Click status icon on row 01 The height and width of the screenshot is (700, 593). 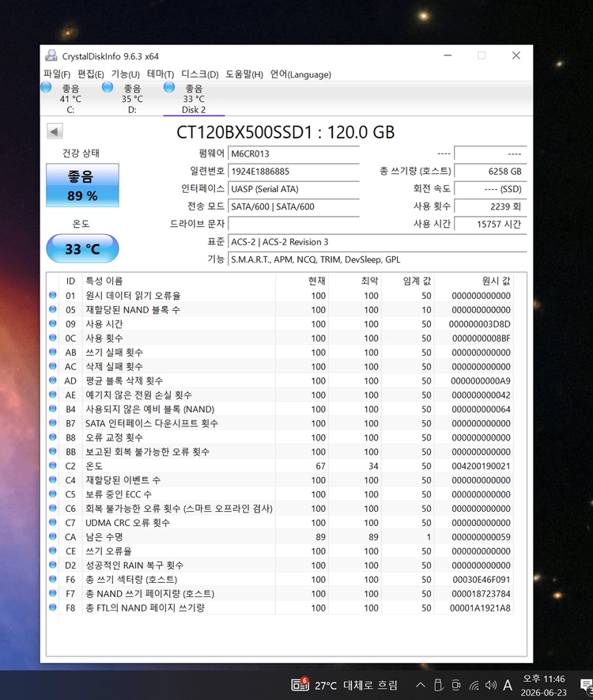(53, 295)
